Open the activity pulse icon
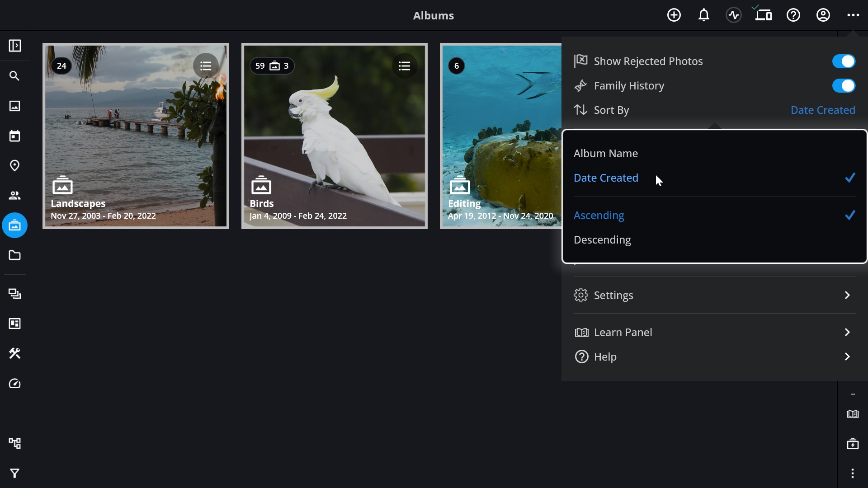The image size is (868, 488). point(733,15)
